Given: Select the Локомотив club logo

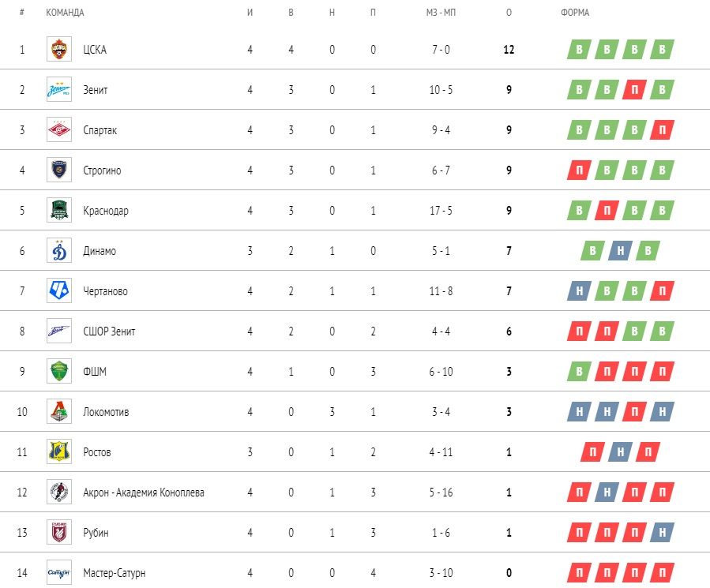Looking at the screenshot, I should 59,411.
